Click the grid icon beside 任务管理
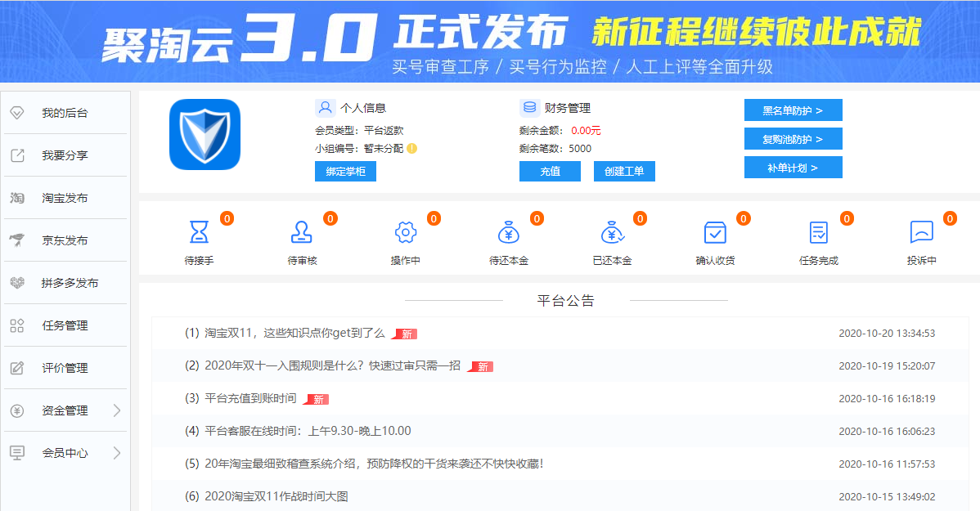Viewport: 980px width, 511px height. click(17, 325)
